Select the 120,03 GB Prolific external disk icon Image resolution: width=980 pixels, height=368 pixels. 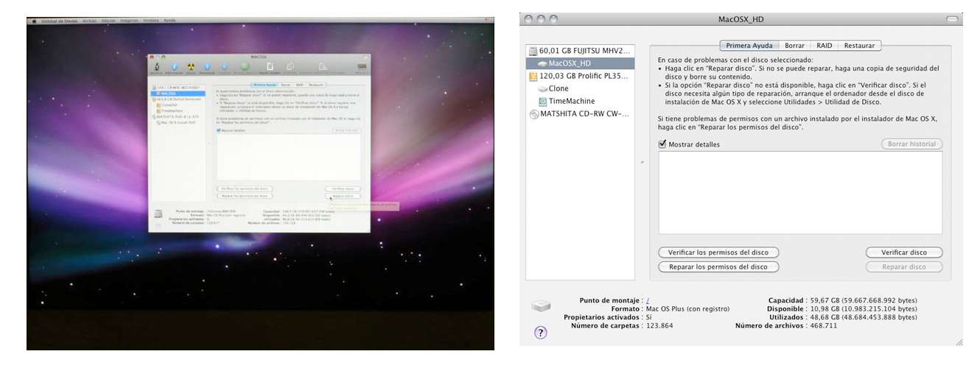532,76
